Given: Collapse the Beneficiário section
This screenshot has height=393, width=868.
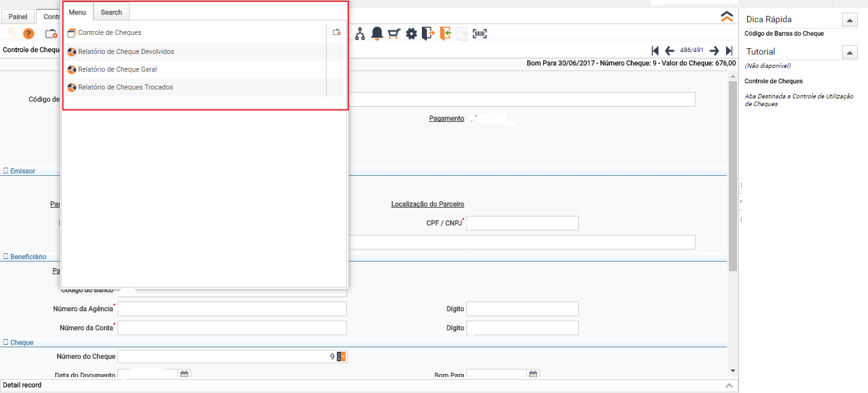Looking at the screenshot, I should (x=6, y=256).
